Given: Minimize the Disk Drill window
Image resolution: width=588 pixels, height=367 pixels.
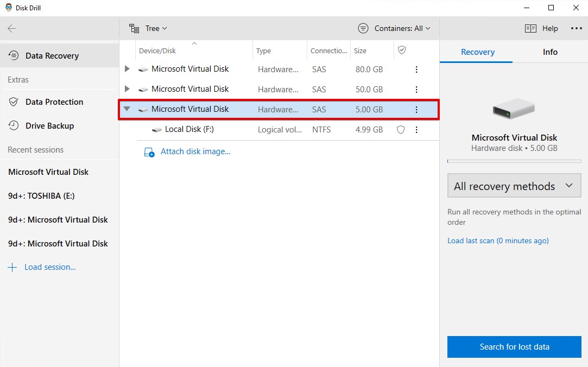Looking at the screenshot, I should [527, 8].
